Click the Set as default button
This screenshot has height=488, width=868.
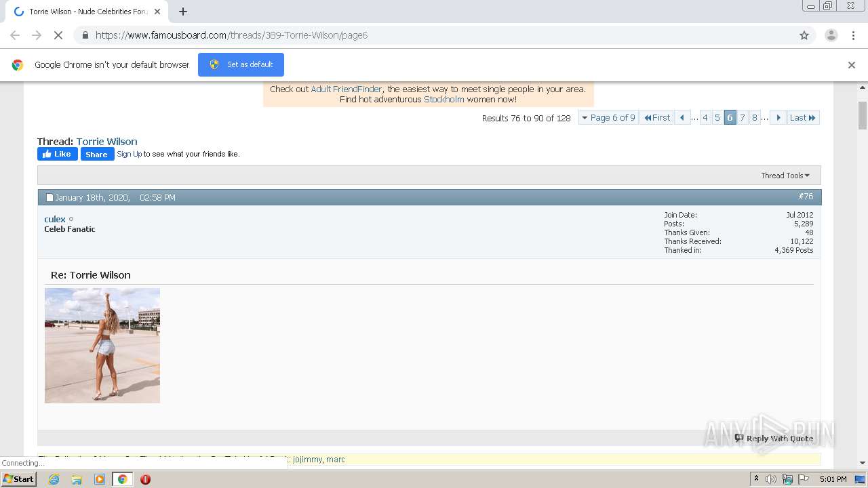[241, 64]
